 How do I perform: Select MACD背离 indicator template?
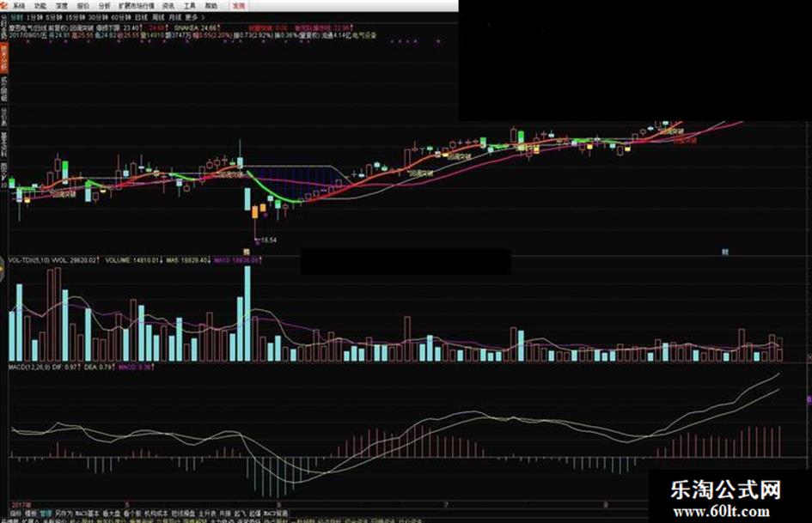[x=276, y=514]
